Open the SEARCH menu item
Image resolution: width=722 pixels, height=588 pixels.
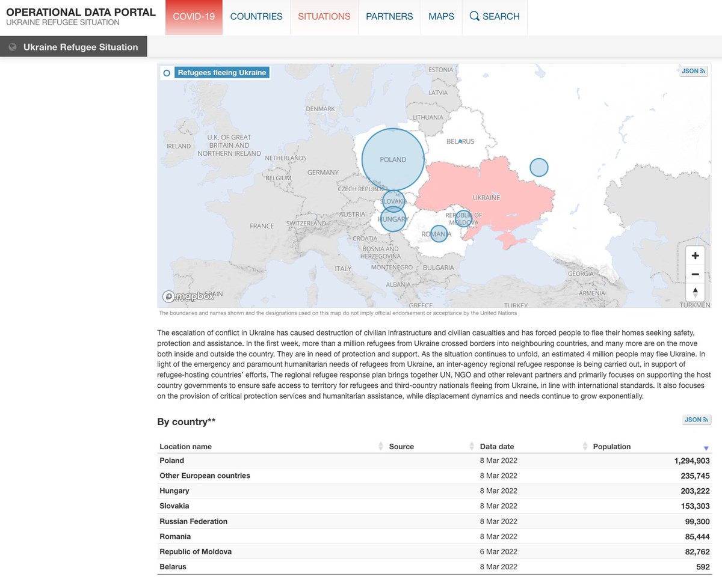[495, 17]
